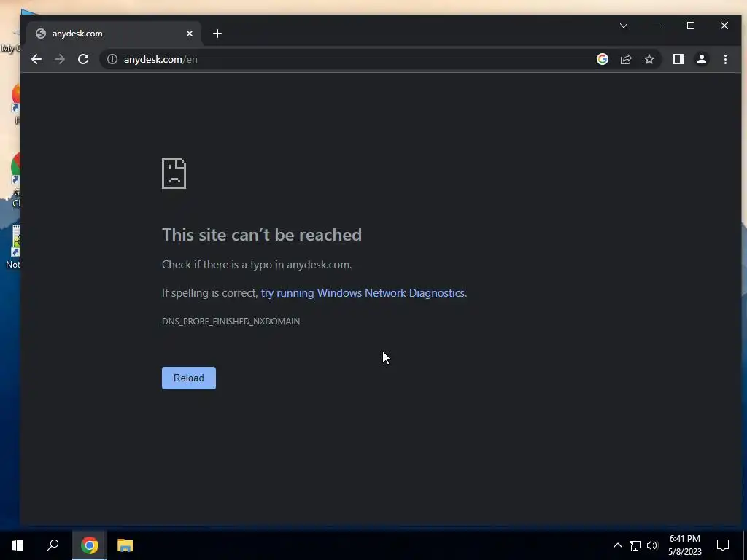Close the anydesk.com tab

[x=190, y=34]
